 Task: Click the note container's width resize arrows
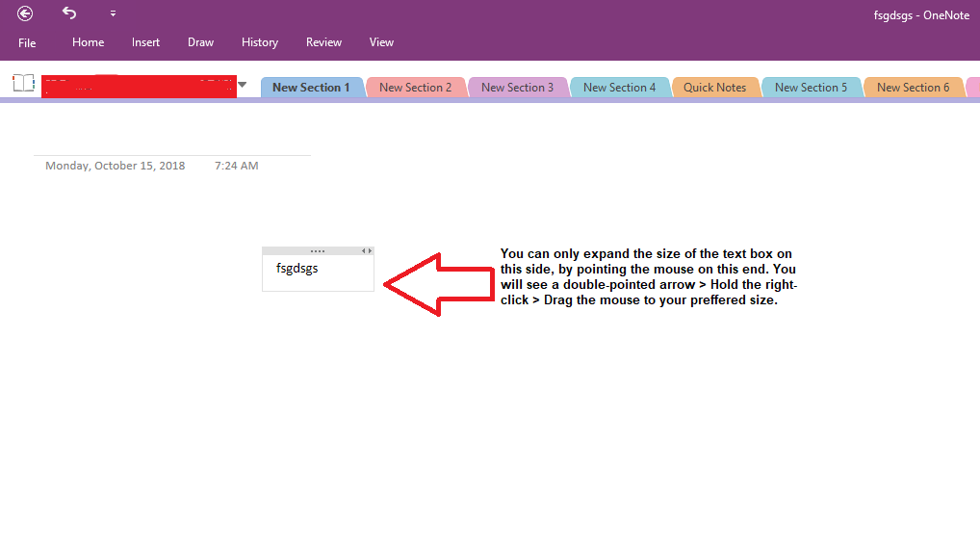point(367,250)
